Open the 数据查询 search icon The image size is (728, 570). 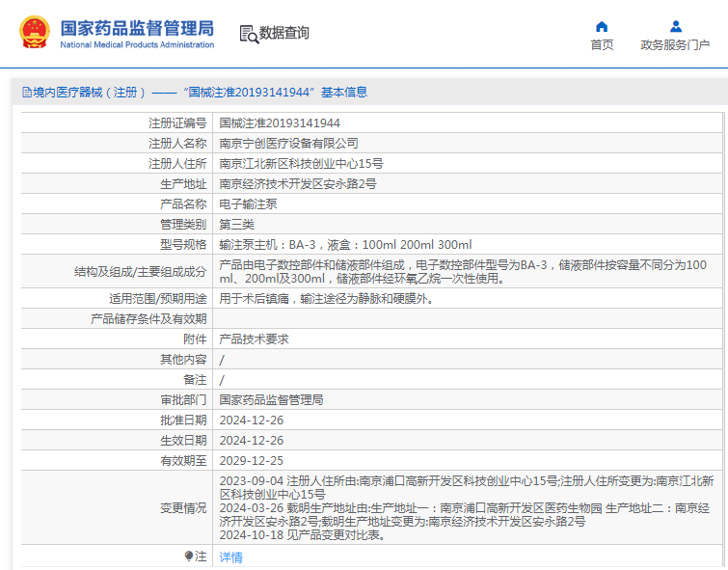pyautogui.click(x=249, y=34)
